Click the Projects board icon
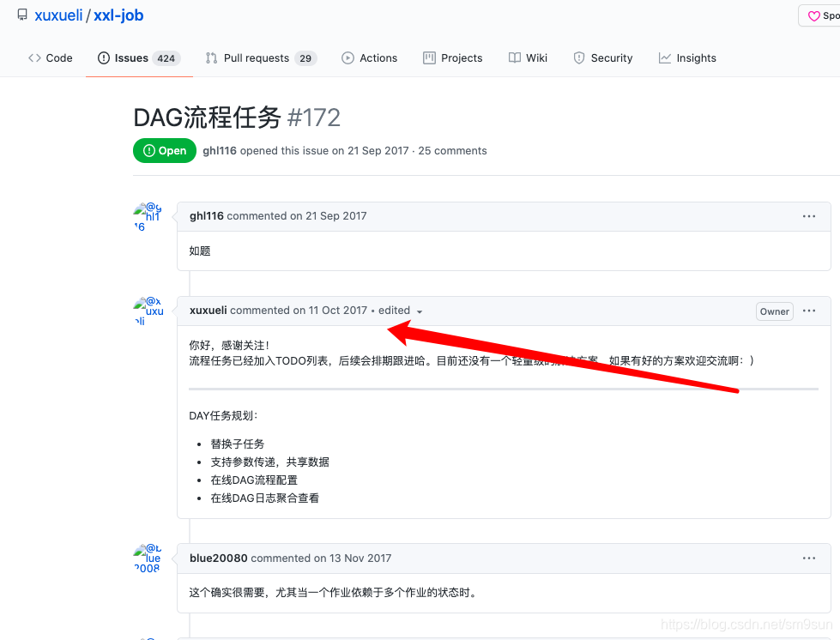 (429, 57)
